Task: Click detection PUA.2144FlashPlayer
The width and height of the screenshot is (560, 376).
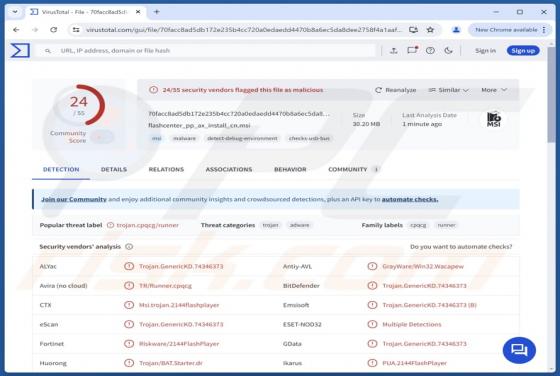Action: [414, 363]
